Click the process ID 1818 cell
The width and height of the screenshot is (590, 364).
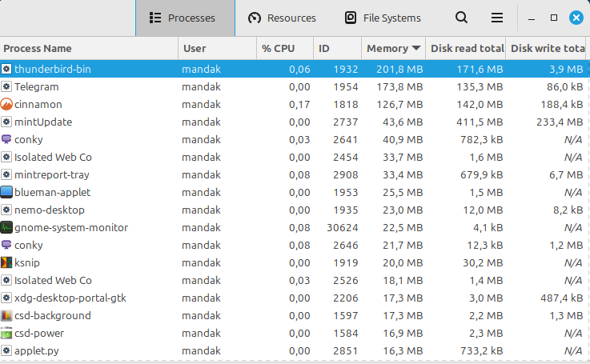tap(345, 105)
